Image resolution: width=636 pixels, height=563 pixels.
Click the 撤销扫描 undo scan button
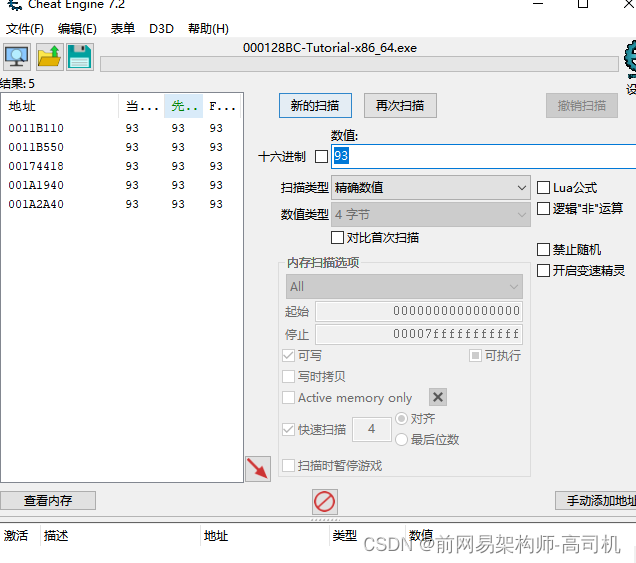582,106
